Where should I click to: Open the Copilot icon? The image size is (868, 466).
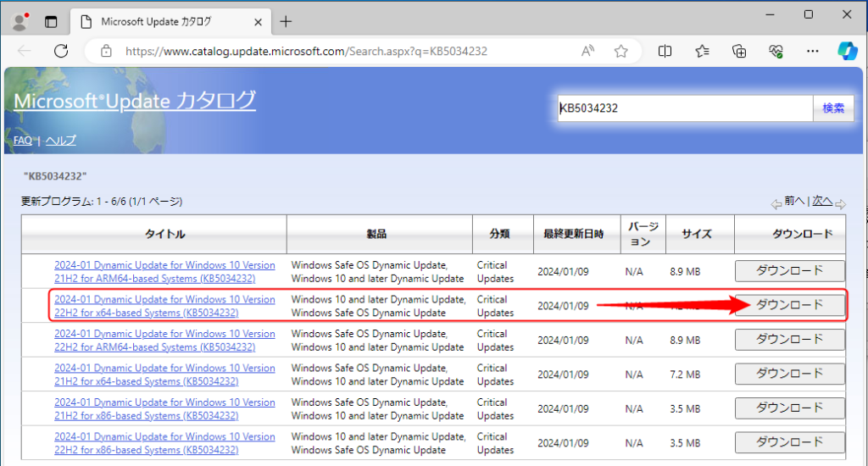[848, 51]
